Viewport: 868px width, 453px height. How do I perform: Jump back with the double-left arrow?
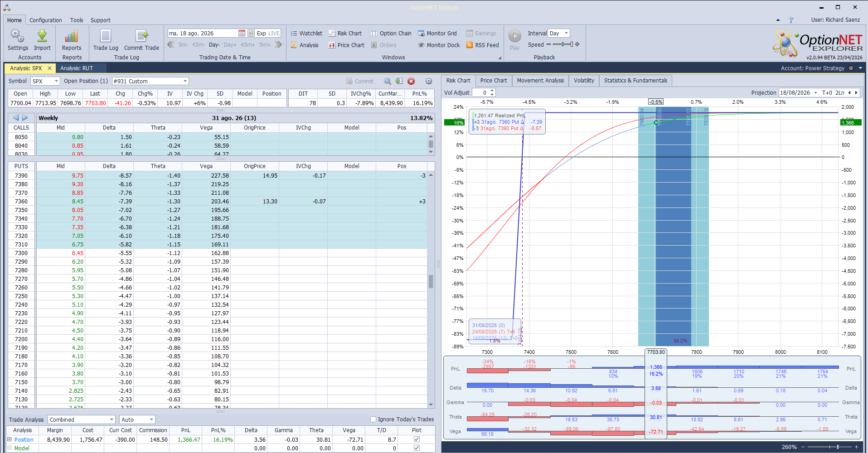point(171,44)
